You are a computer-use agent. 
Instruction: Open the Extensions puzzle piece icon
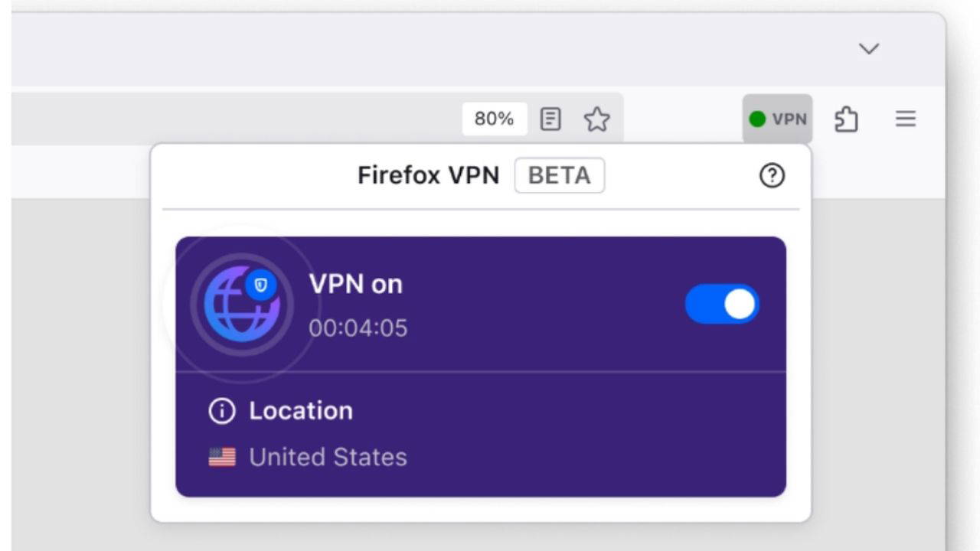(x=846, y=119)
